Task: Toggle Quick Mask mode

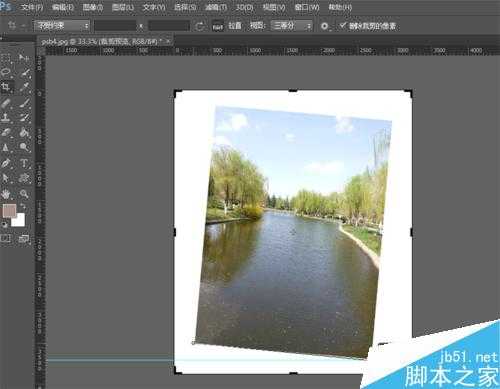Action: tap(6, 239)
